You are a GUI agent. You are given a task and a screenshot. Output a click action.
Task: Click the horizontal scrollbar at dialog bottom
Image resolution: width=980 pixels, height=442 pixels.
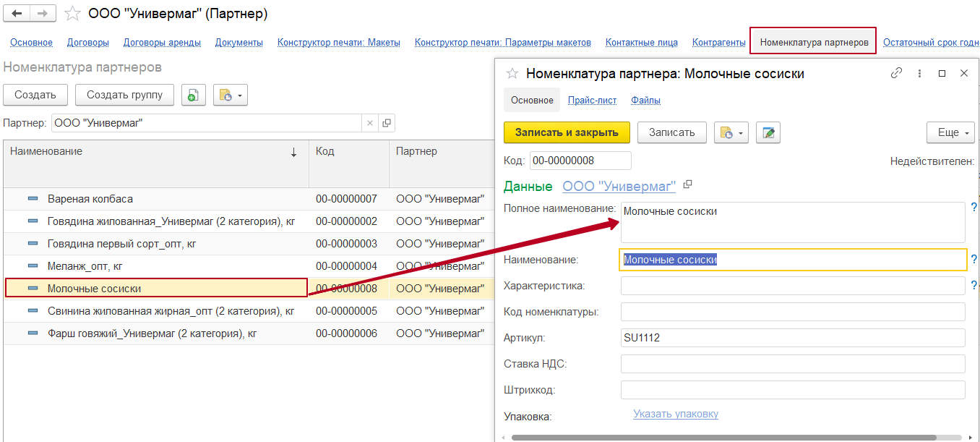(x=723, y=438)
